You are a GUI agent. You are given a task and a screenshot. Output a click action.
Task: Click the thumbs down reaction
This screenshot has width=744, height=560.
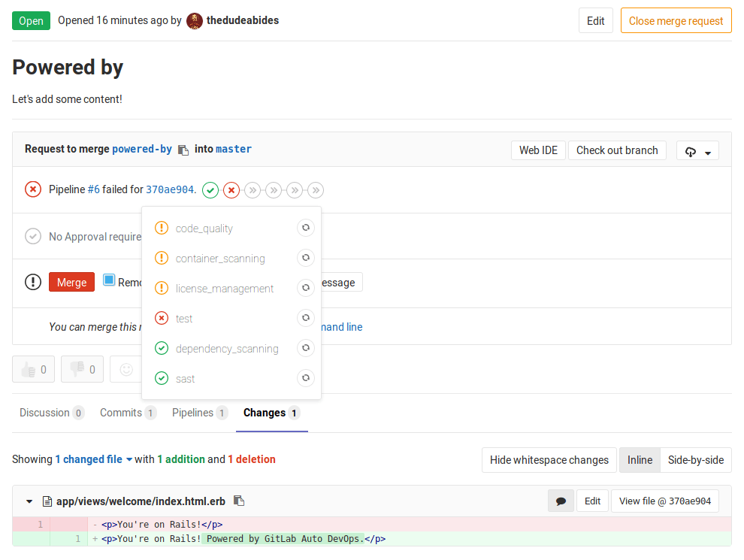point(82,369)
